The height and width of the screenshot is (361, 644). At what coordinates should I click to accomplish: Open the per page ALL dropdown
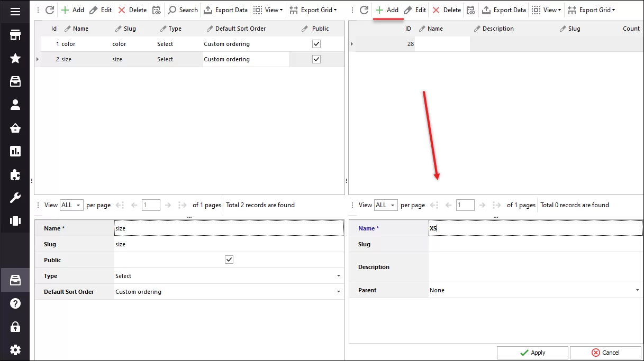[71, 205]
